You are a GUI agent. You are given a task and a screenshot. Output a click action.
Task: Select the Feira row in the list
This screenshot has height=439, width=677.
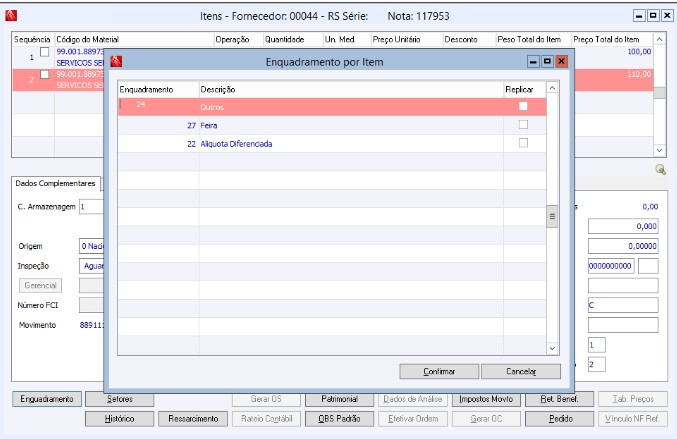(x=332, y=125)
